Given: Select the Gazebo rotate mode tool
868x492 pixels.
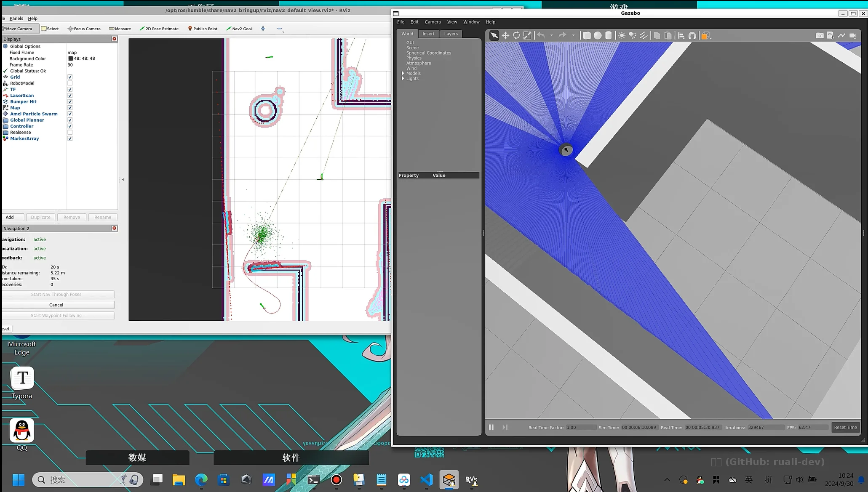Looking at the screenshot, I should click(x=516, y=36).
